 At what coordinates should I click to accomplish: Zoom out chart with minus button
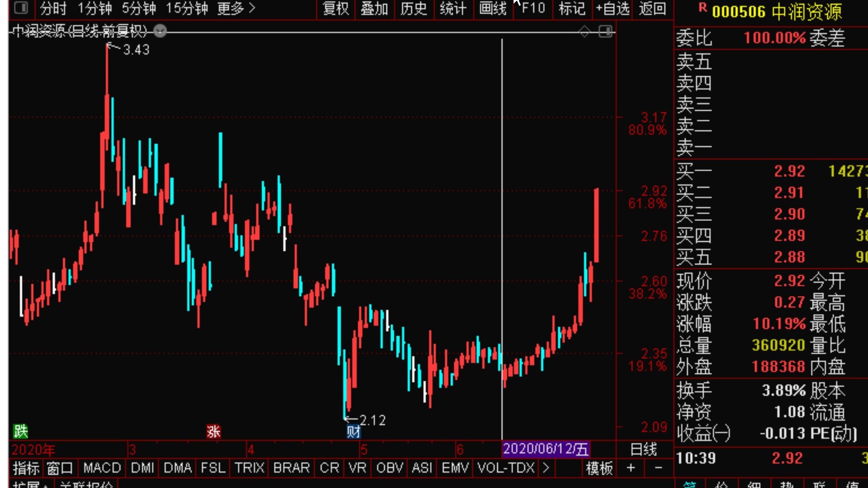(x=659, y=468)
